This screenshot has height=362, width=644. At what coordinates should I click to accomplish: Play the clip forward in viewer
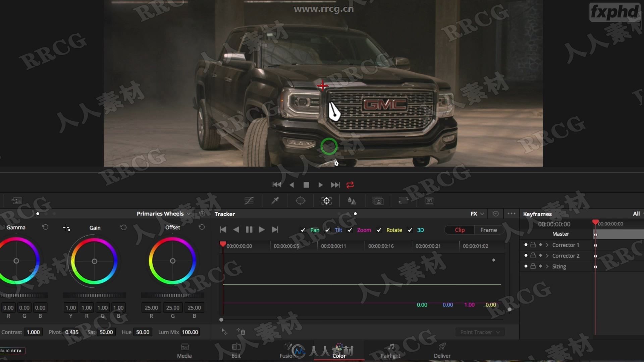[x=320, y=185]
